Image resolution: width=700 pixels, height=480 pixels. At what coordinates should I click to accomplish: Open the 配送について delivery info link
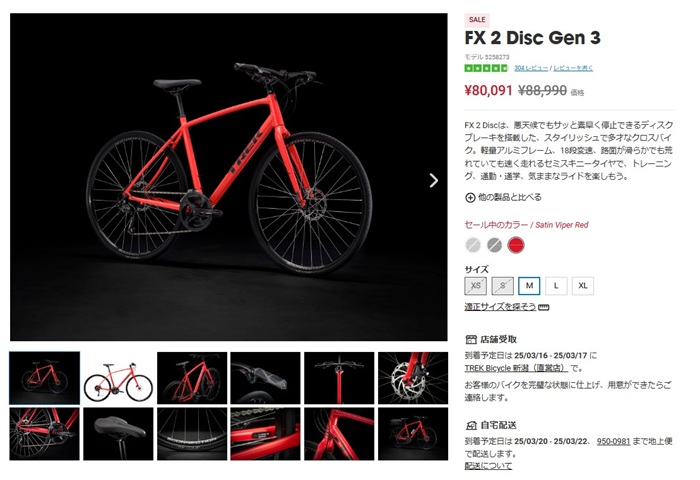488,466
